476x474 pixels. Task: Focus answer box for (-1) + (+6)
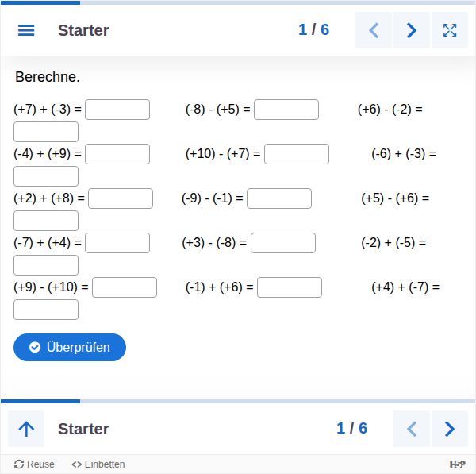[290, 287]
